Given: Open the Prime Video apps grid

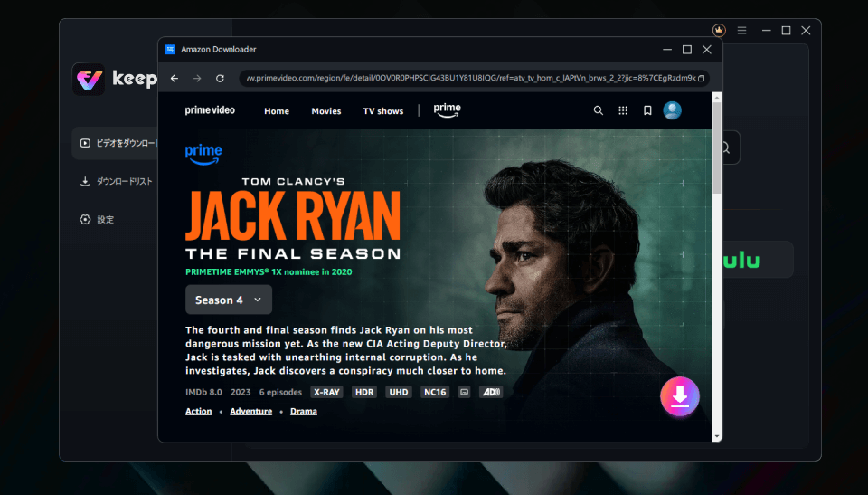Looking at the screenshot, I should click(623, 110).
